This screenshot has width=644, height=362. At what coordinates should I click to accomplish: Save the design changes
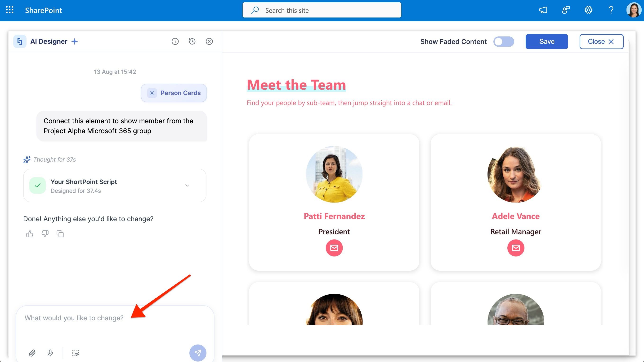coord(547,41)
